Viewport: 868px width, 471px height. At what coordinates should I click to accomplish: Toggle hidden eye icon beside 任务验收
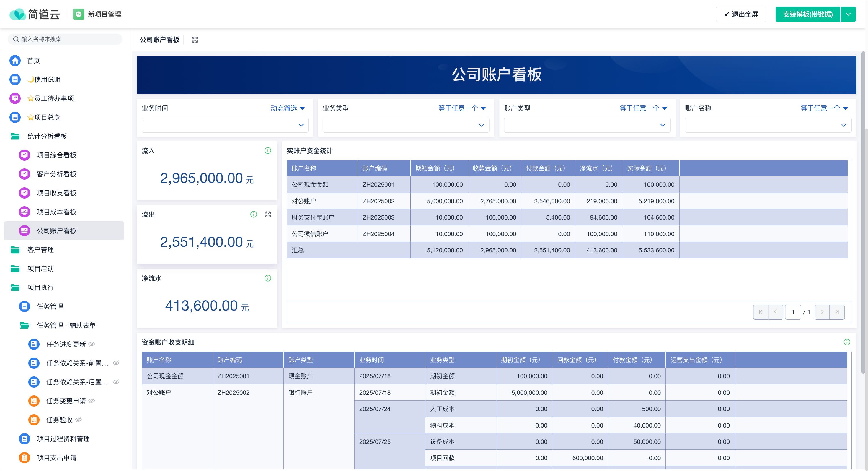point(79,419)
